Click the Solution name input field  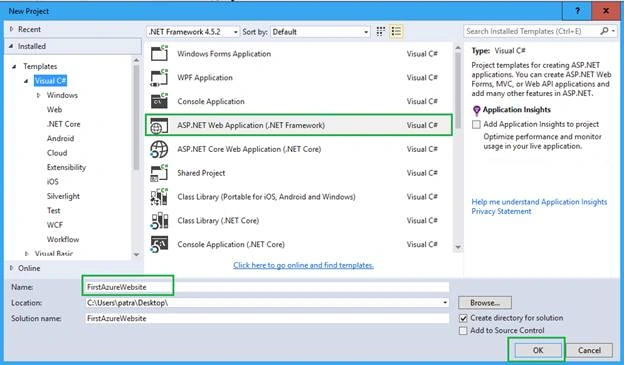(x=267, y=318)
